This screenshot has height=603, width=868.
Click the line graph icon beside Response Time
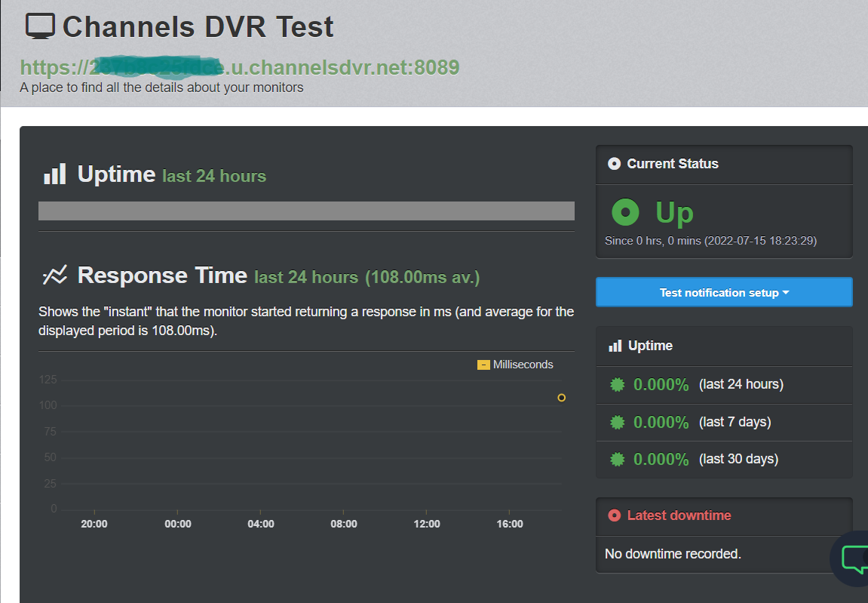(x=54, y=275)
